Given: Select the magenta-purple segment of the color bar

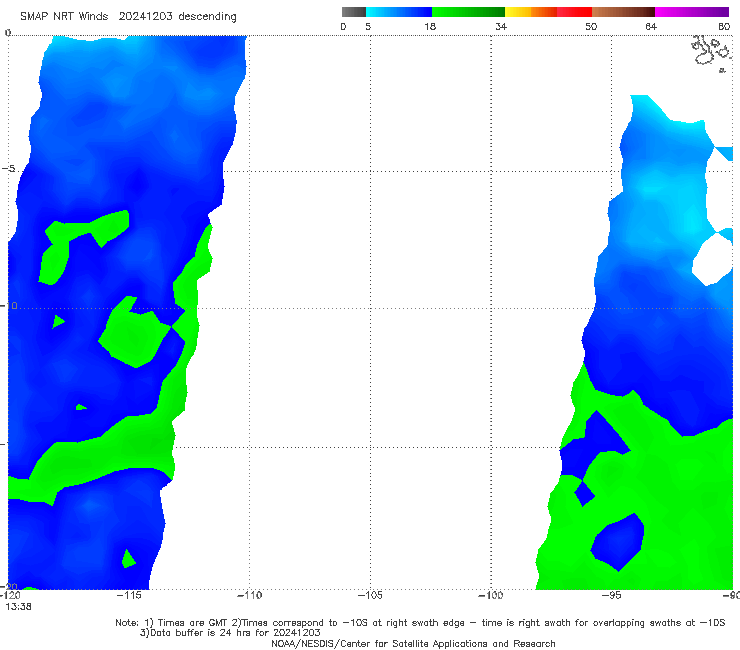Looking at the screenshot, I should pos(692,12).
